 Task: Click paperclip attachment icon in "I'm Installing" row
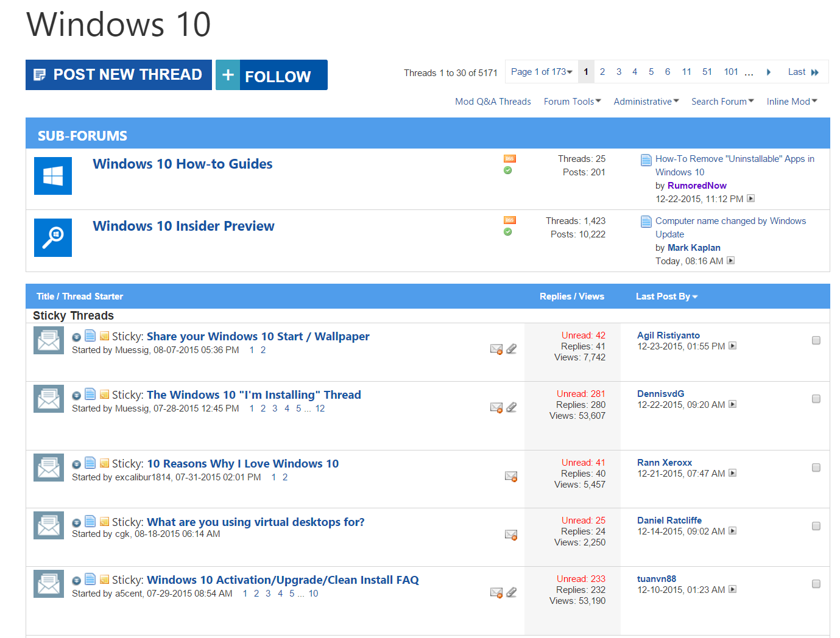click(512, 407)
